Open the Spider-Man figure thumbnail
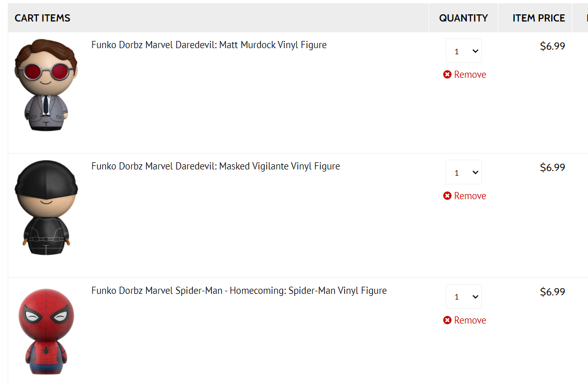This screenshot has width=588, height=385. (46, 331)
